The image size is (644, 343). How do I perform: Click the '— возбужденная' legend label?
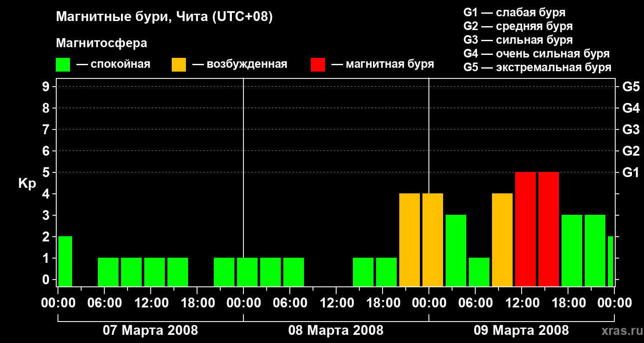coord(240,64)
